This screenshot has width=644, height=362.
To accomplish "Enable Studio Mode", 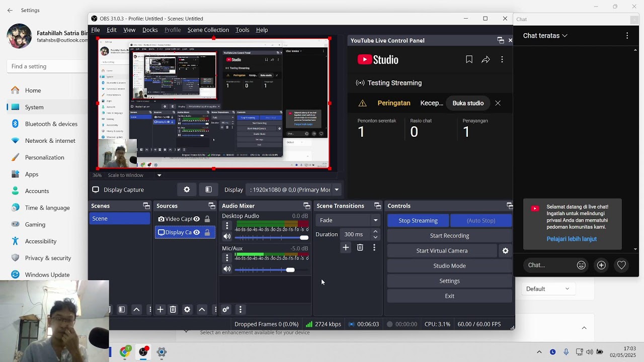I will click(x=449, y=266).
